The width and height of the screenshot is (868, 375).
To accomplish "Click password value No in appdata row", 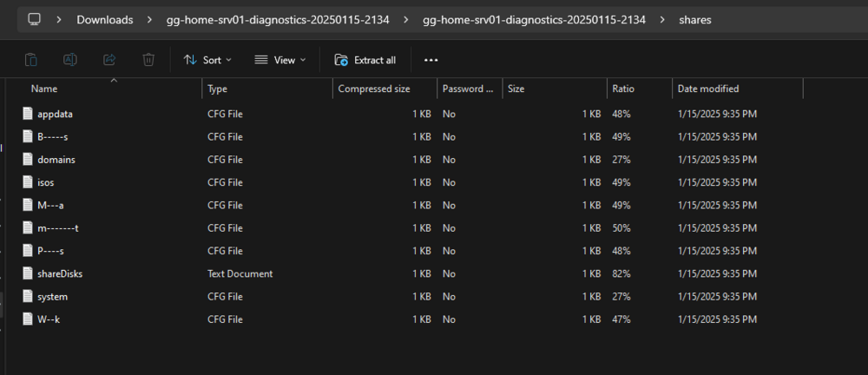I will (x=449, y=114).
